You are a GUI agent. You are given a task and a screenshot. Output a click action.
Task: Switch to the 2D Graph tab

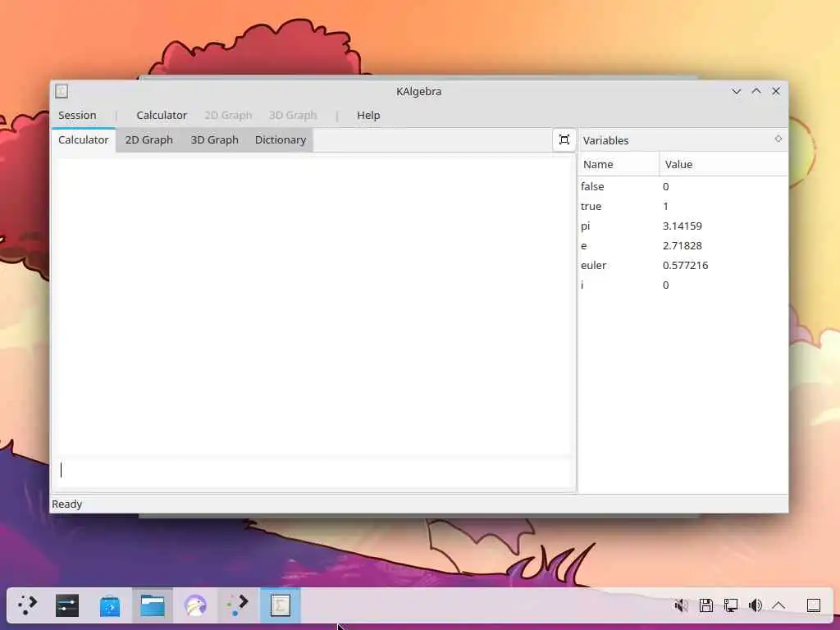click(149, 139)
